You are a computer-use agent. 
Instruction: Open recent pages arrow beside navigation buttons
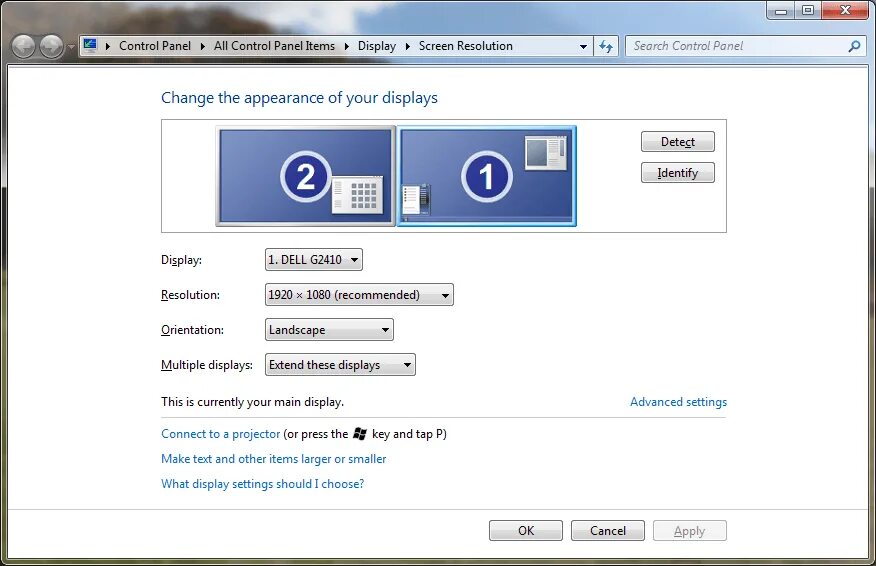point(71,46)
